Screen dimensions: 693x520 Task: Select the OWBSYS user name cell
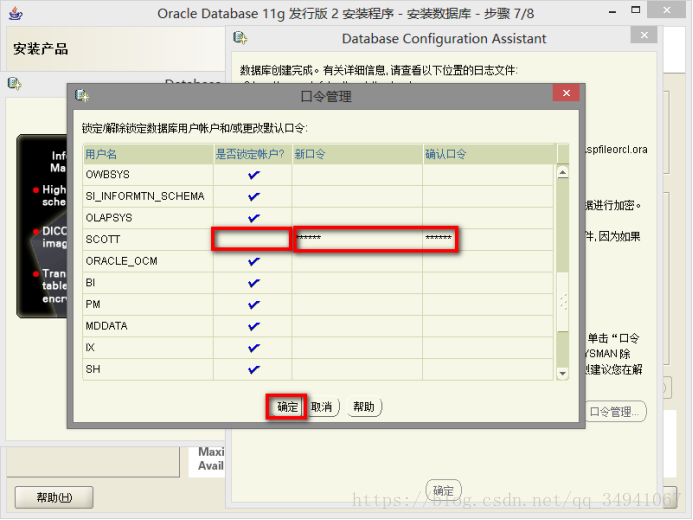[148, 175]
